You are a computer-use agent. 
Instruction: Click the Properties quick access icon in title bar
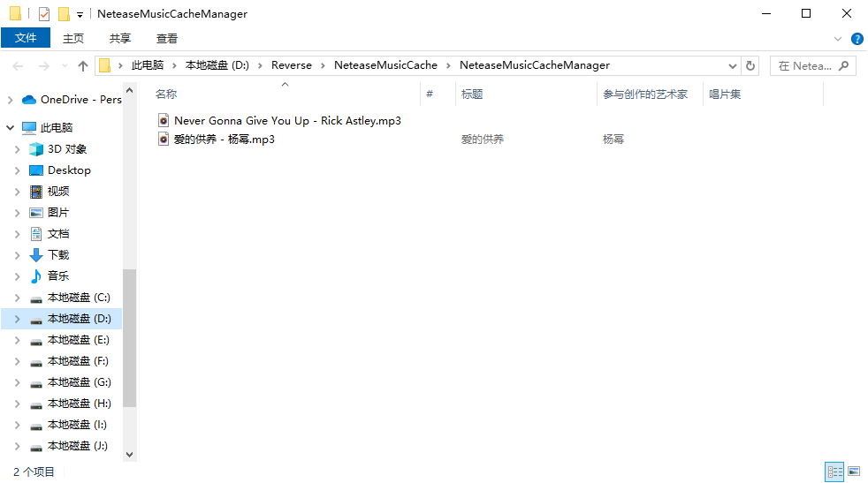(44, 14)
